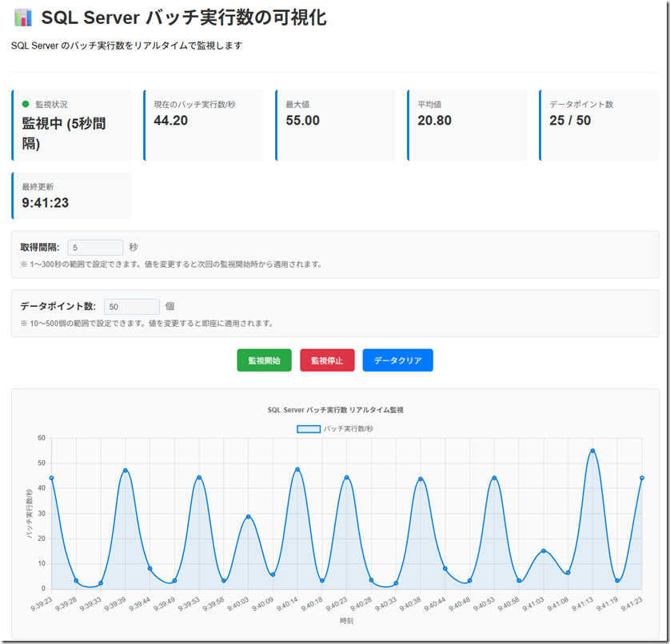
Task: Click the note about the 10～500個 range
Action: coord(147,324)
